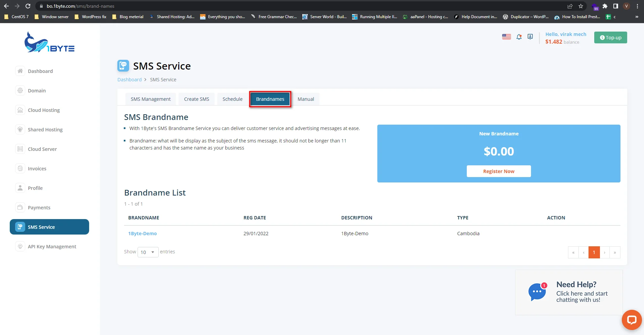644x335 pixels.
Task: Click the SMS Service sidebar icon
Action: pos(20,227)
